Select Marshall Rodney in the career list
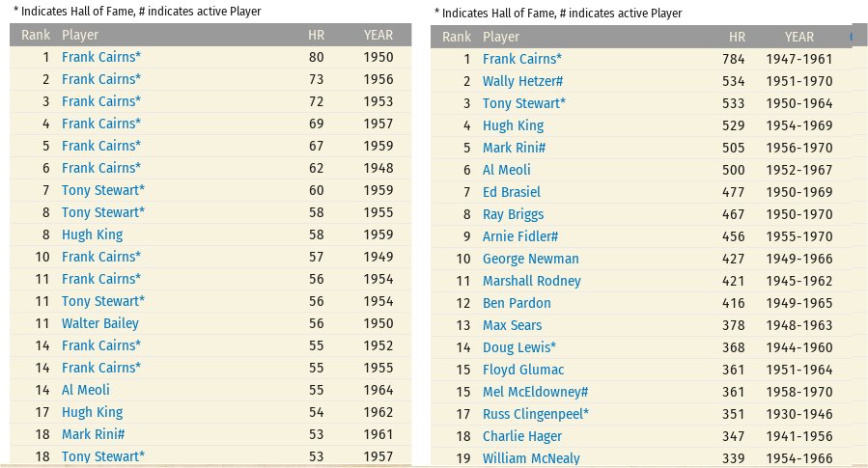868x468 pixels. coord(531,281)
